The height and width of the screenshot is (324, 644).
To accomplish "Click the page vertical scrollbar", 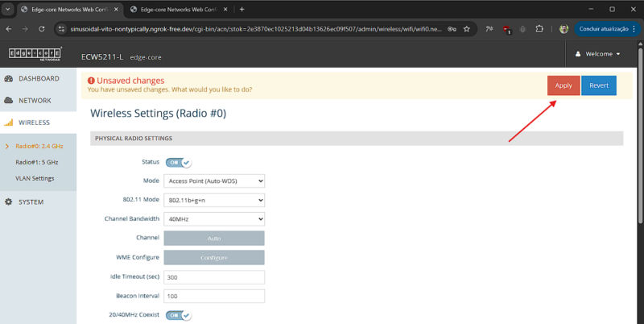I will tap(640, 135).
